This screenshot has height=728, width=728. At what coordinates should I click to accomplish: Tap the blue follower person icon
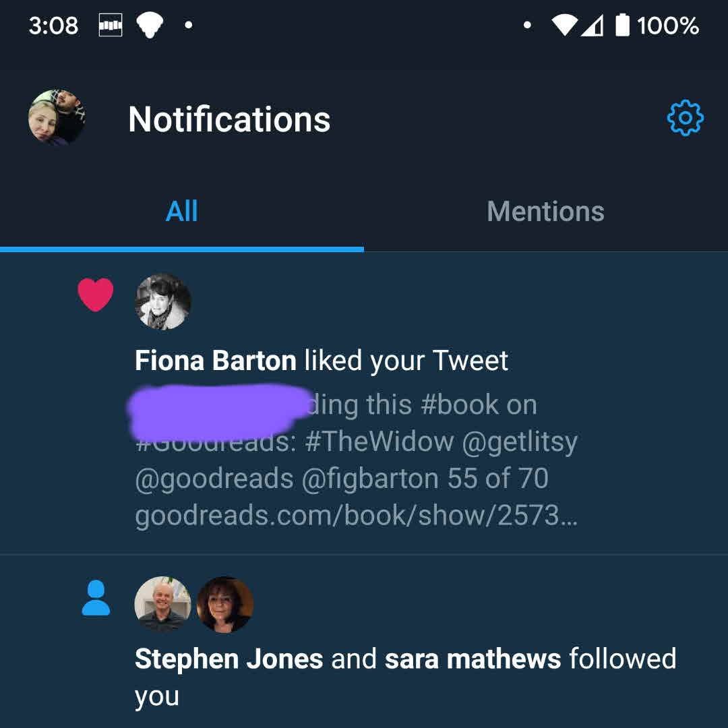(x=96, y=598)
